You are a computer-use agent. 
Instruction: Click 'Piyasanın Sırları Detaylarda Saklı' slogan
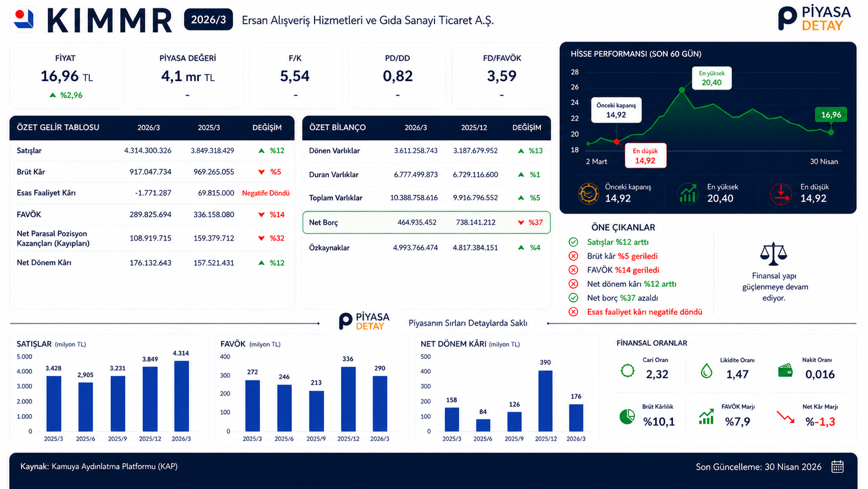coord(468,323)
